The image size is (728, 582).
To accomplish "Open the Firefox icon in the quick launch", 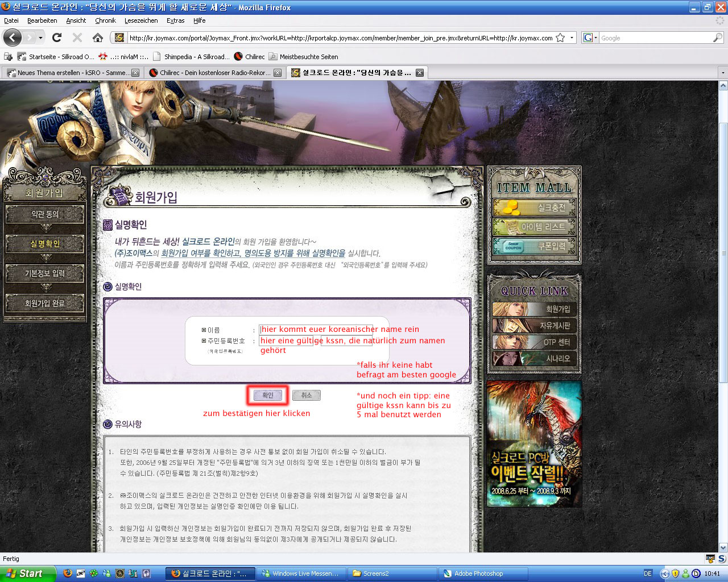I will [x=68, y=573].
